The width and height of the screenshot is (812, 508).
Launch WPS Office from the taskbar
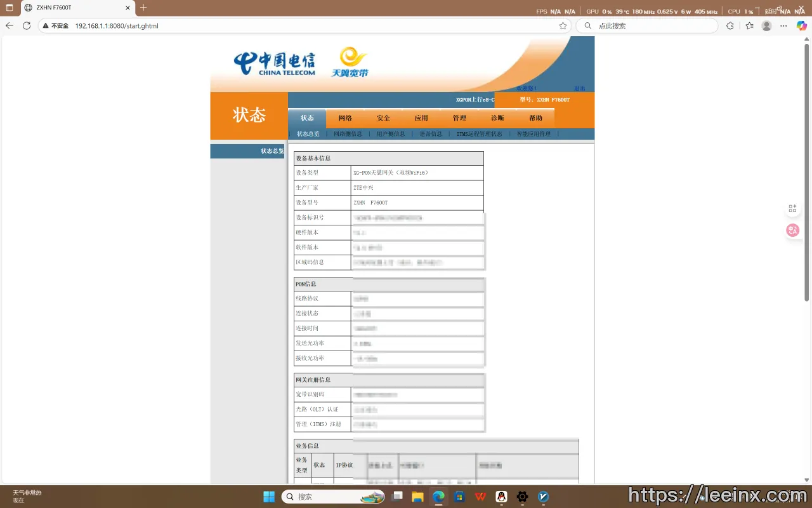point(480,497)
